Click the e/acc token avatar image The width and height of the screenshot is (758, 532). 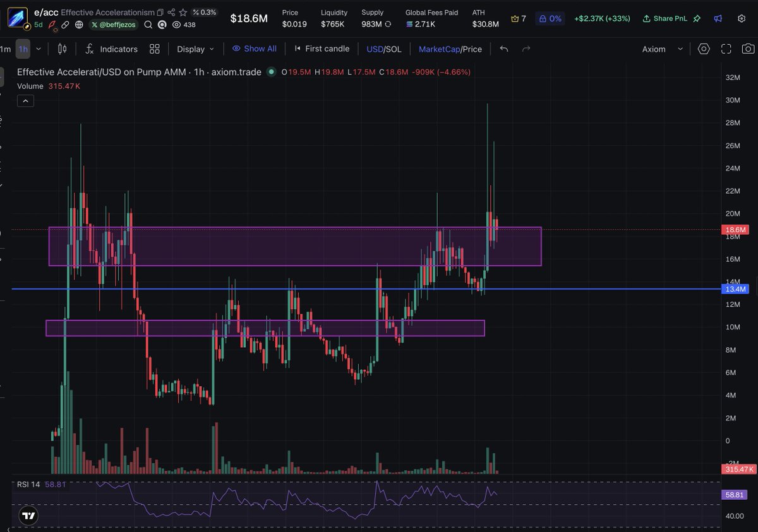[x=18, y=18]
